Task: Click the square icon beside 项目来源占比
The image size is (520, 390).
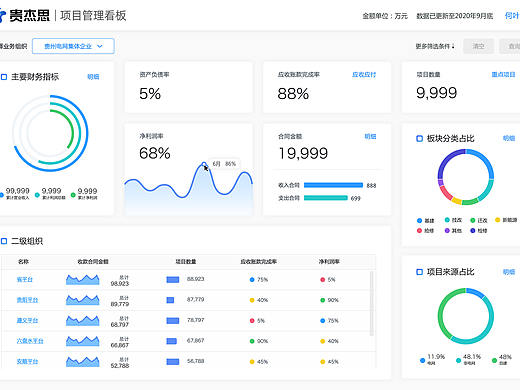Action: pos(420,272)
